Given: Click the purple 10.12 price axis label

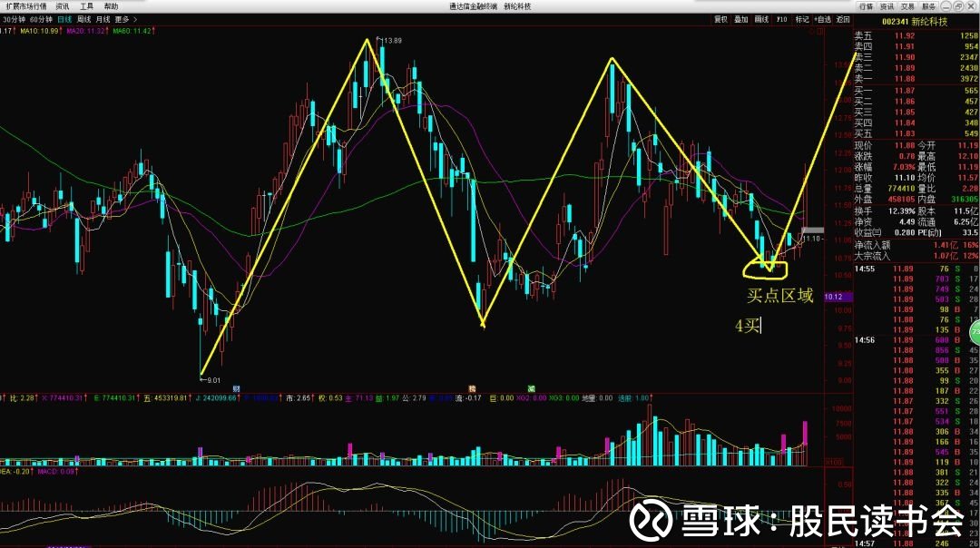Looking at the screenshot, I should (834, 297).
